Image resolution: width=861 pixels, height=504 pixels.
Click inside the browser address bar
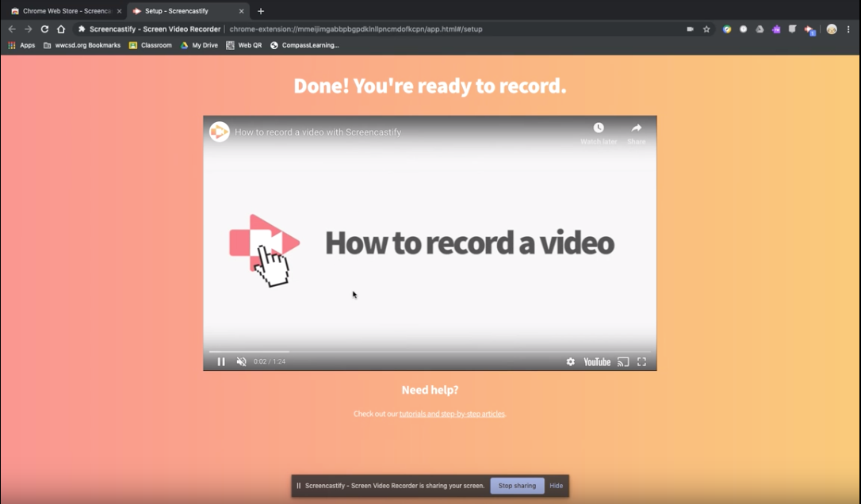click(x=396, y=29)
